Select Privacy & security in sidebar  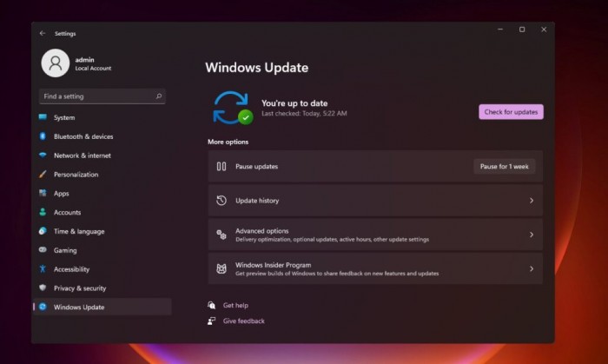coord(102,288)
